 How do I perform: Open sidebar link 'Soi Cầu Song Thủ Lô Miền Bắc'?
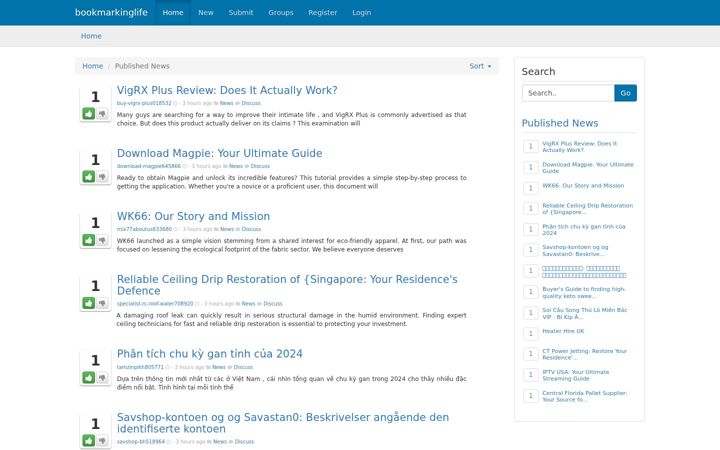[585, 313]
